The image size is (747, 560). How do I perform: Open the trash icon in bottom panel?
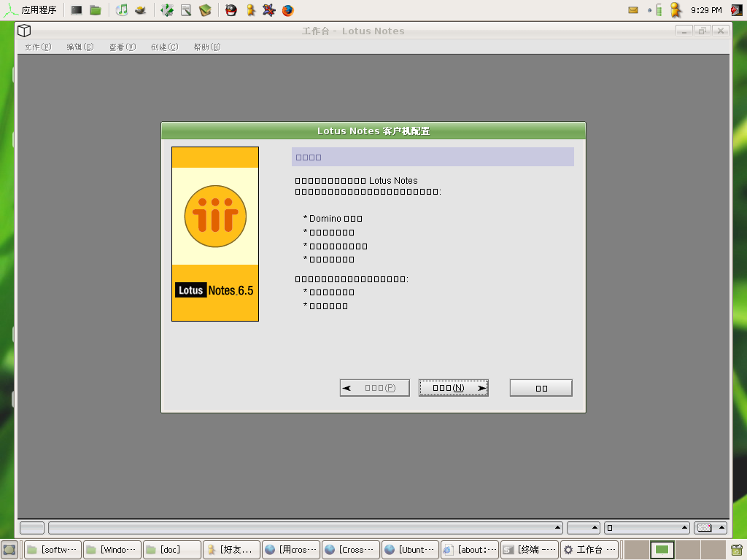point(737,550)
